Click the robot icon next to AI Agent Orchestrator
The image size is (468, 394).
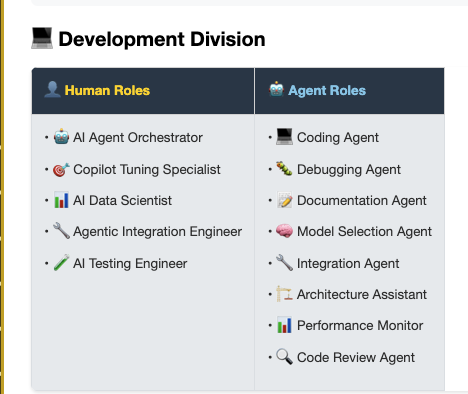62,137
